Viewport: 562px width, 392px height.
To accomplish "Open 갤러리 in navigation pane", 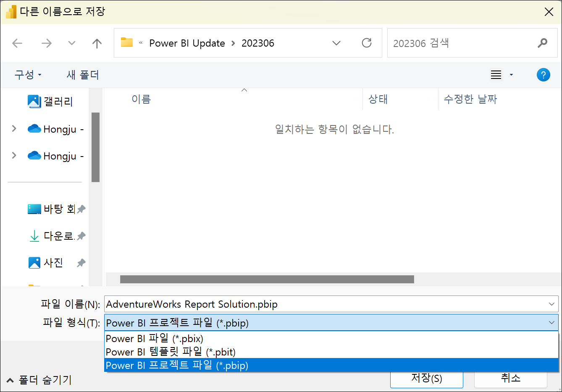I will pos(50,101).
